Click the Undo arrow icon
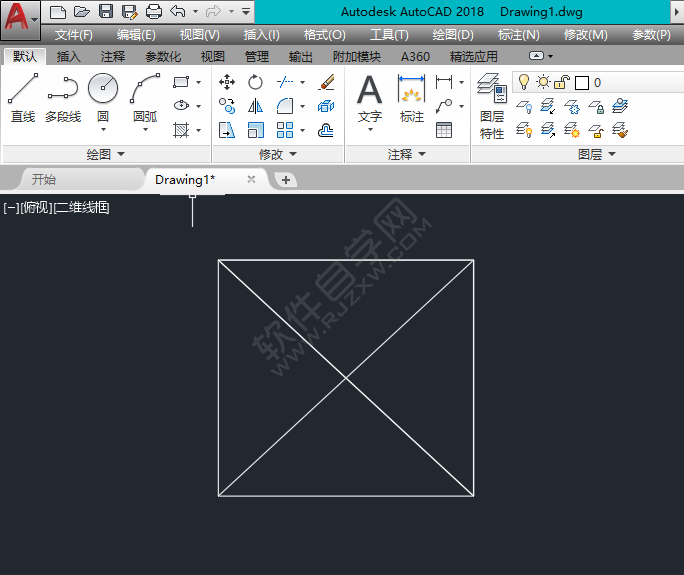The width and height of the screenshot is (684, 575). click(178, 12)
